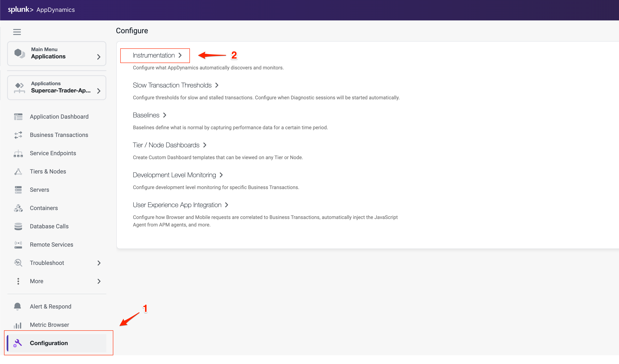Select Remote Services in sidebar
619x364 pixels.
(51, 244)
